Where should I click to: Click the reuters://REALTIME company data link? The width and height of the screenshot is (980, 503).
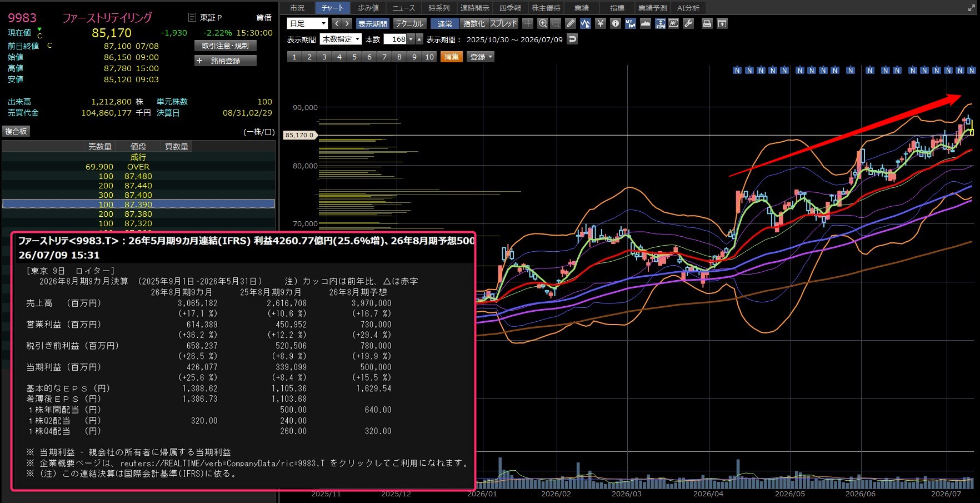point(223,463)
